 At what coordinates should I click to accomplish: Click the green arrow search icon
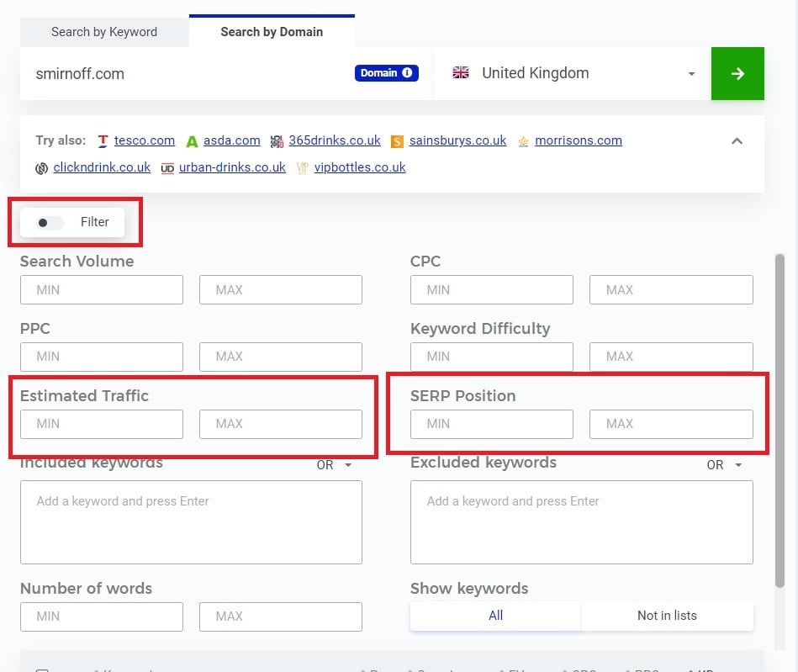pos(737,73)
